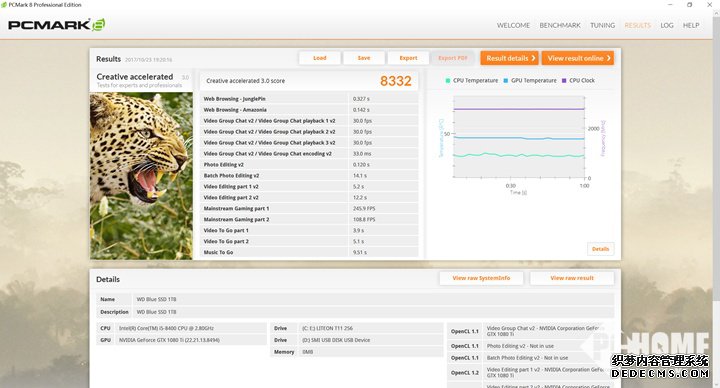
Task: Click the 8332 score value
Action: pyautogui.click(x=395, y=81)
